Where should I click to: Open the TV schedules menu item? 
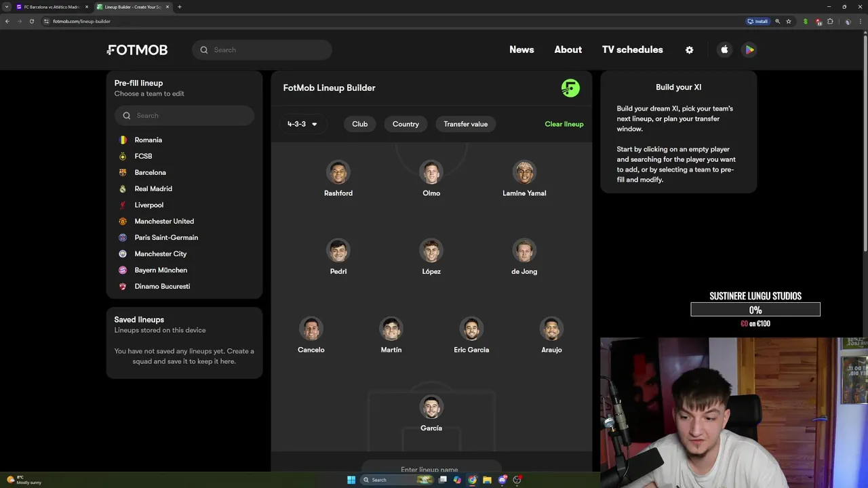click(632, 50)
